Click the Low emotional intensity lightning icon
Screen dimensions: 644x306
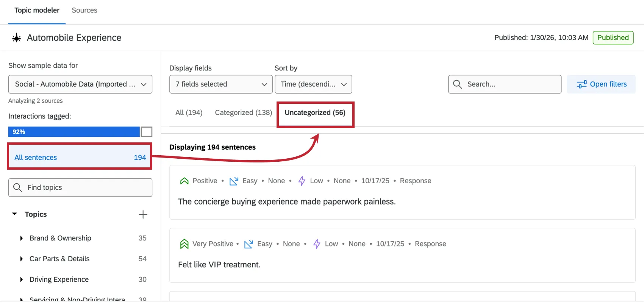[302, 181]
